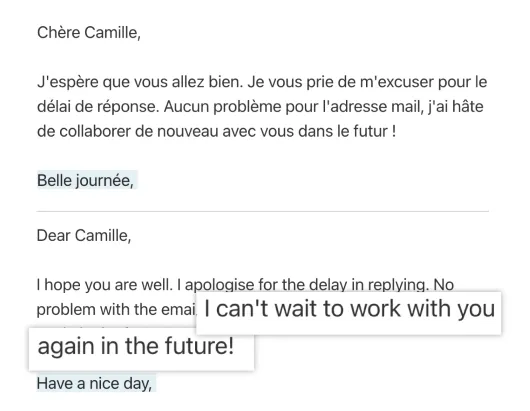Click the 'Chère Camille,' greeting line

click(89, 33)
